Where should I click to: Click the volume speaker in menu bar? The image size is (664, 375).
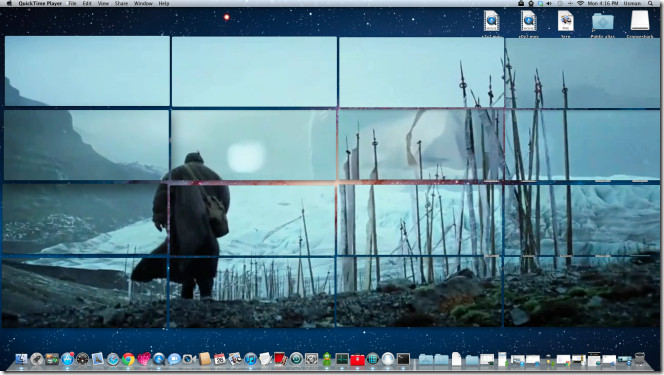[550, 3]
